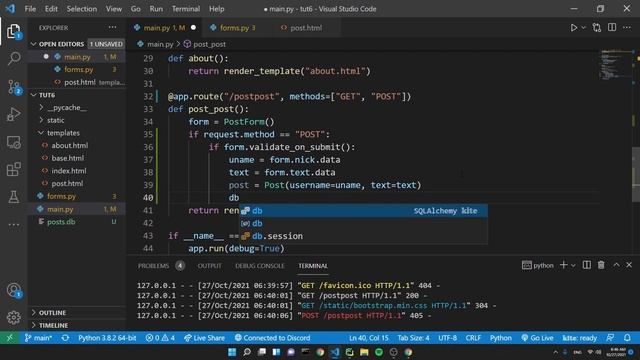Close the terminal panel
Image resolution: width=640 pixels, height=360 pixels.
629,265
